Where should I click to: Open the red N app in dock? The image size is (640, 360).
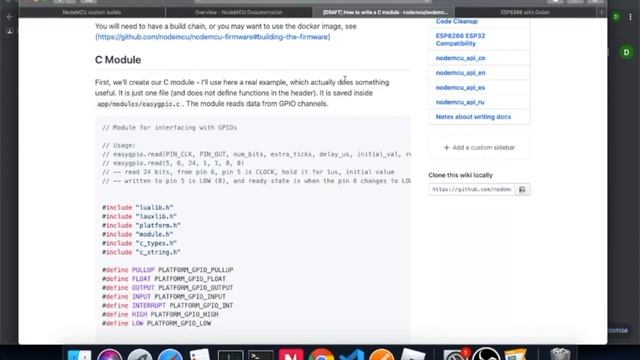click(x=291, y=355)
